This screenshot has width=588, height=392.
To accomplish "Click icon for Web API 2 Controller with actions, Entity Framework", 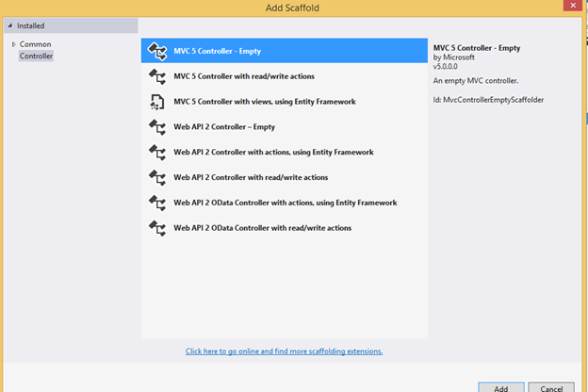I will [x=157, y=153].
